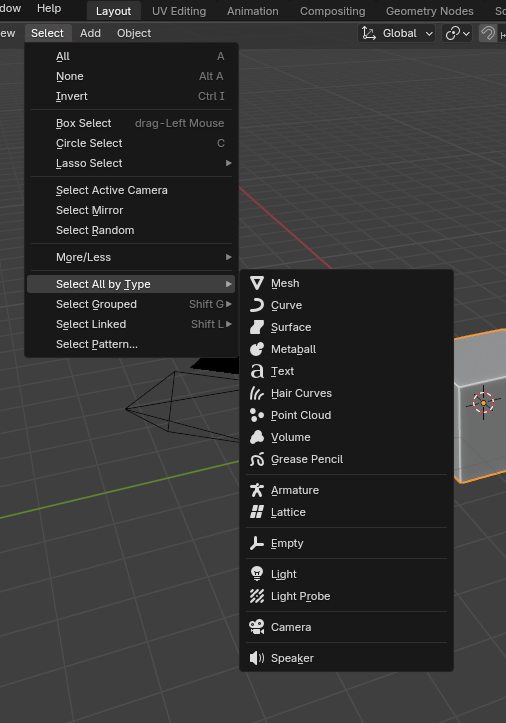The image size is (506, 723).
Task: Choose Curve icon in type submenu
Action: tap(257, 305)
